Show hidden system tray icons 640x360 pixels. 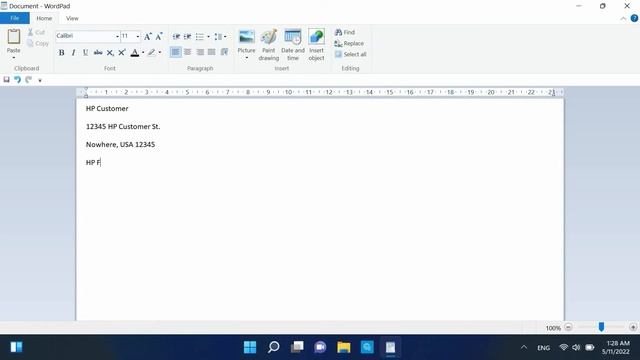coord(524,348)
